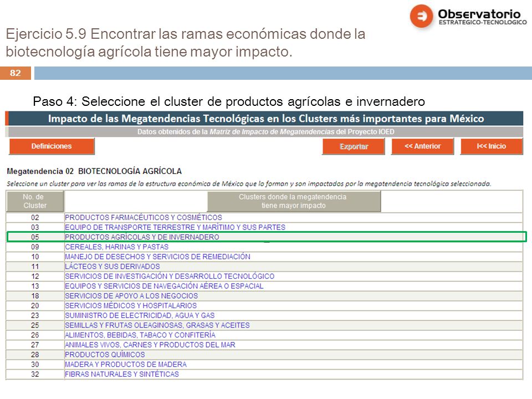Click cluster number 30 cell
This screenshot has width=532, height=399.
click(x=35, y=365)
